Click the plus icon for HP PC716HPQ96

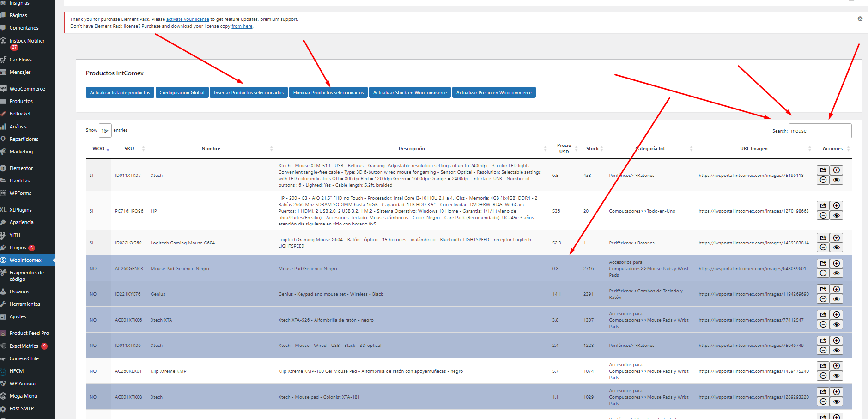point(836,206)
